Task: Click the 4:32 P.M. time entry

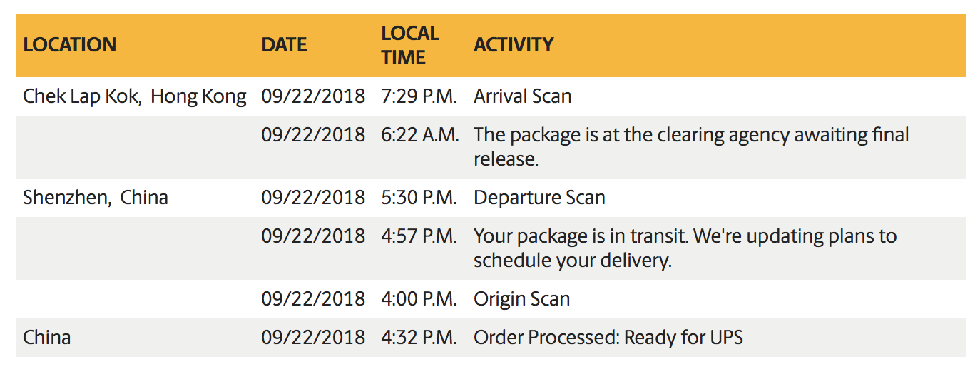Action: tap(419, 337)
